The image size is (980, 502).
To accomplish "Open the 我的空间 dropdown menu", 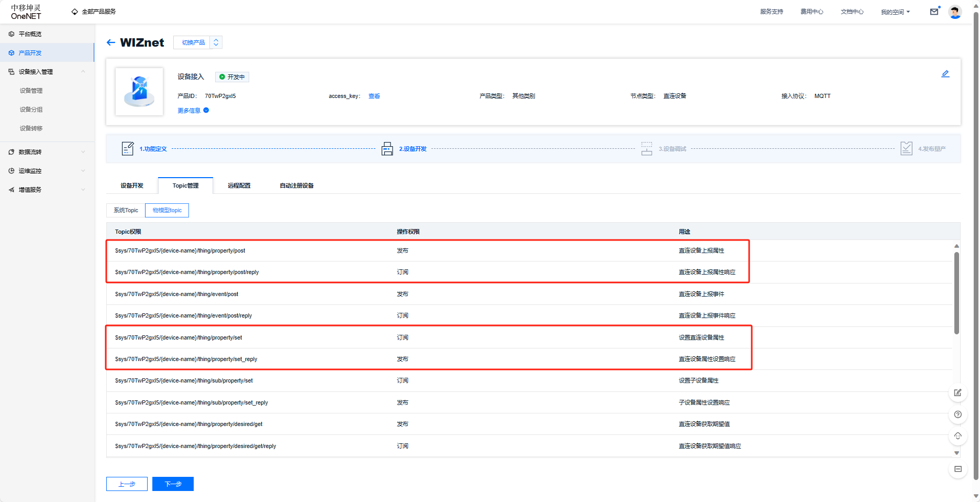I will click(895, 12).
